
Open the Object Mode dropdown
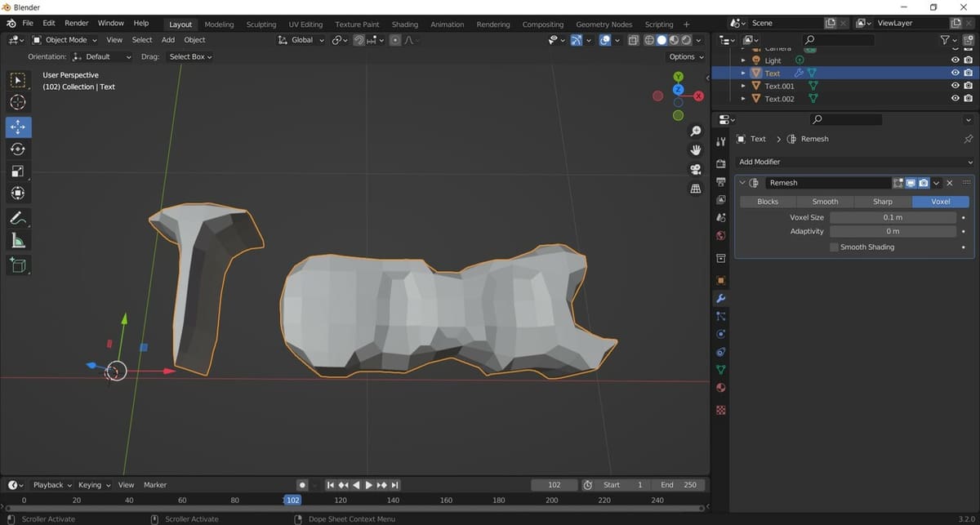(66, 39)
